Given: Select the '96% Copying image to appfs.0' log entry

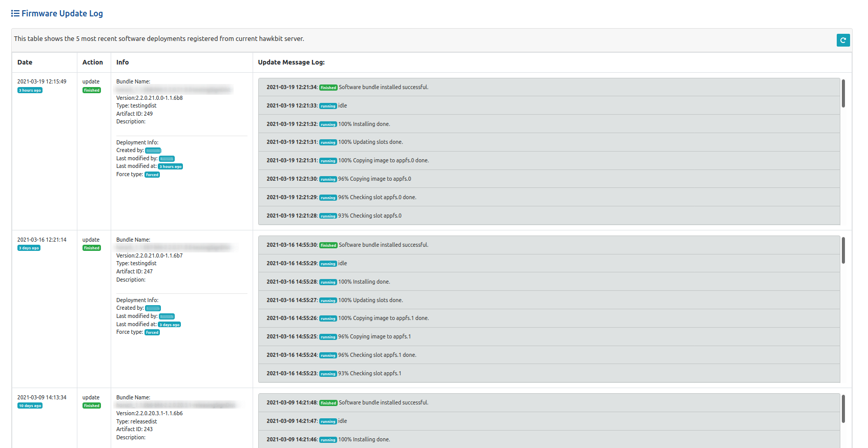Looking at the screenshot, I should 374,179.
